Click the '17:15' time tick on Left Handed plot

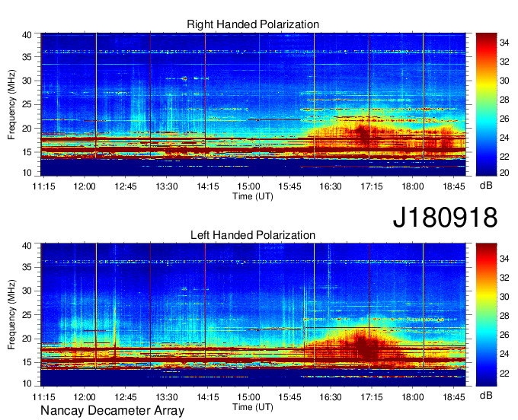click(x=372, y=397)
